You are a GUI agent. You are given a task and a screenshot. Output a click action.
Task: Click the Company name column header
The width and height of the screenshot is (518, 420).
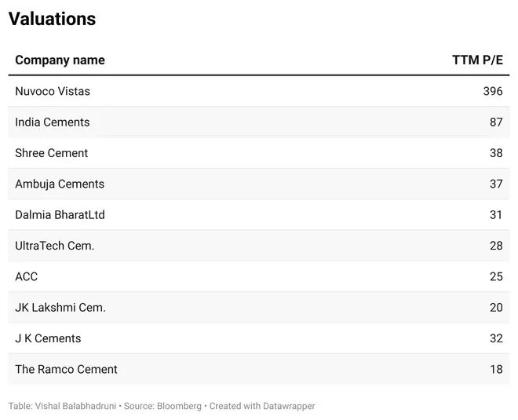(x=60, y=60)
